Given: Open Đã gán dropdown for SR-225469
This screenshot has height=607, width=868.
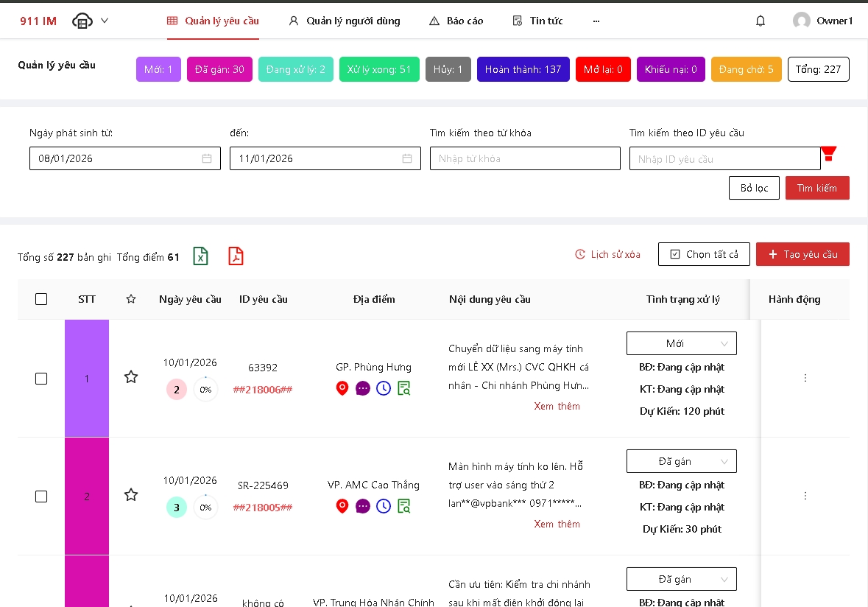Looking at the screenshot, I should coord(682,461).
